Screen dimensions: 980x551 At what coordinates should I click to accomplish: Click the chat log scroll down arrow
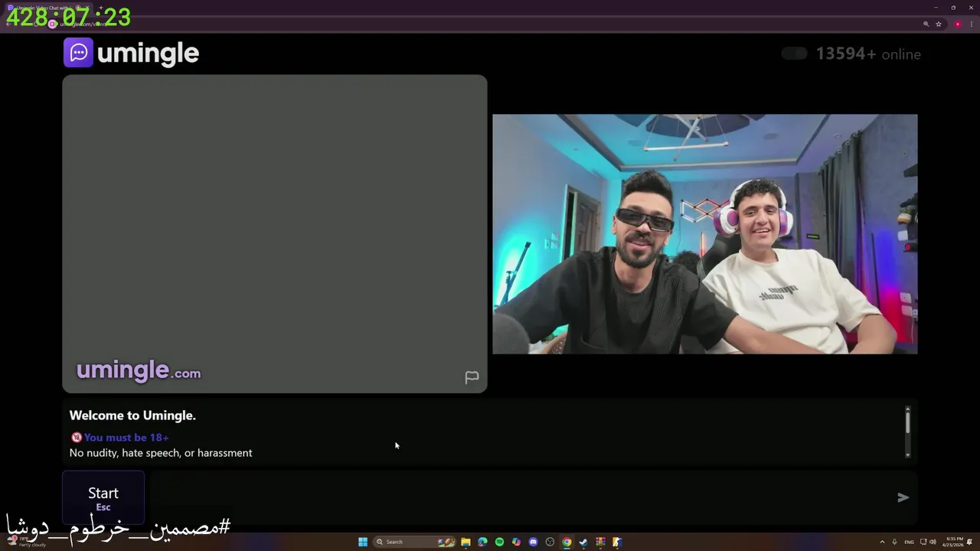(x=908, y=455)
